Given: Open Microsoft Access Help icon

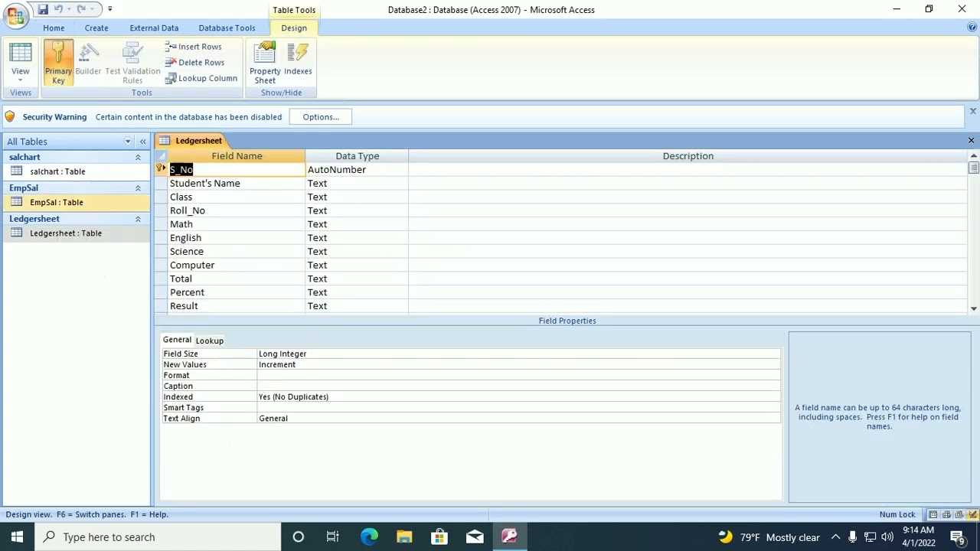Looking at the screenshot, I should point(972,28).
